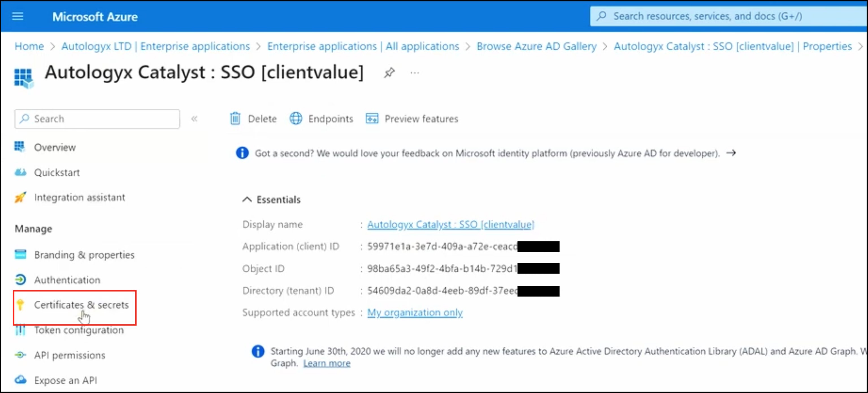Open Token configuration
868x393 pixels.
pos(79,330)
